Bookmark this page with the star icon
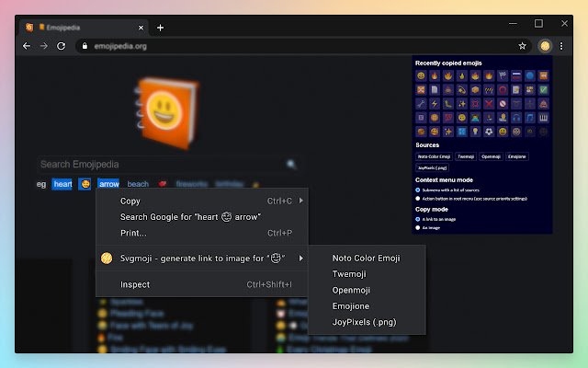588x368 pixels. pos(522,46)
